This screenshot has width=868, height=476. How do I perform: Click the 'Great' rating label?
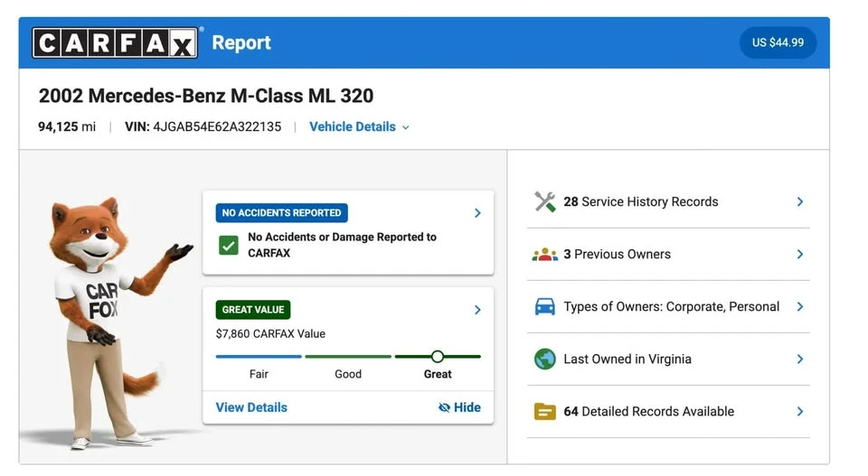(438, 374)
